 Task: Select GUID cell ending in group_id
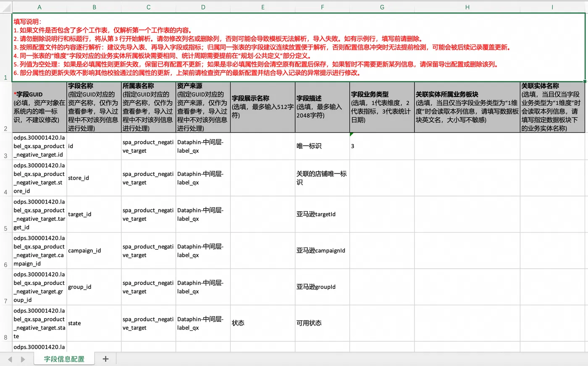(39, 287)
